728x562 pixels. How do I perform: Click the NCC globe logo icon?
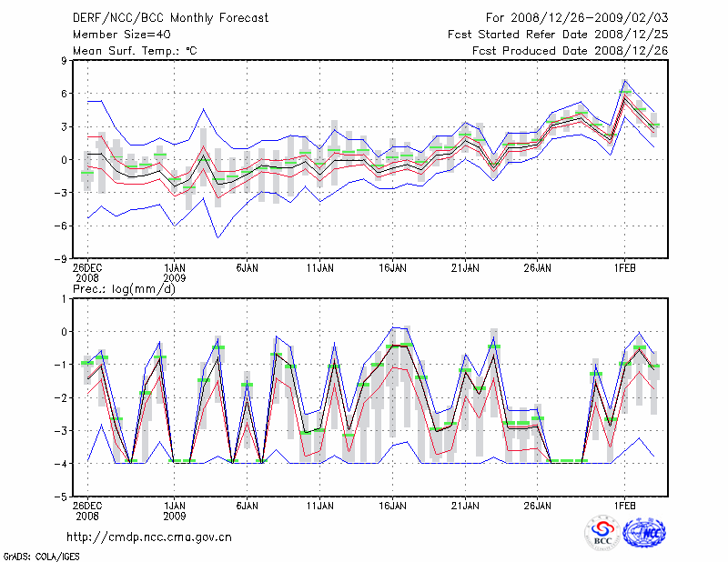tap(644, 532)
